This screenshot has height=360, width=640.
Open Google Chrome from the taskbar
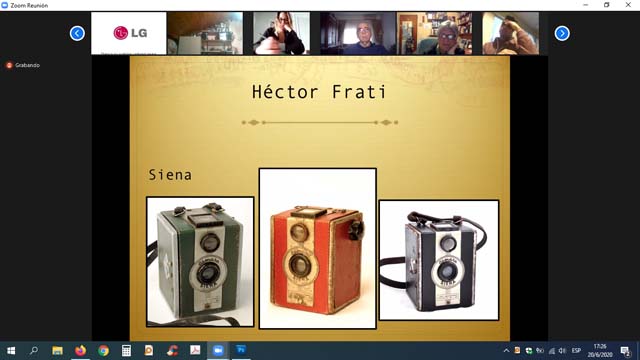tap(103, 350)
